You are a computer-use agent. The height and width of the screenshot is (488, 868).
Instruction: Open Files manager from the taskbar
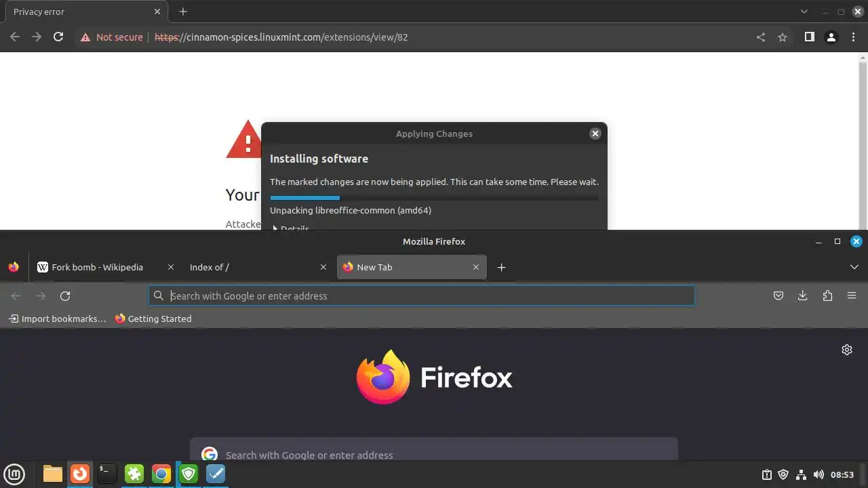point(53,474)
